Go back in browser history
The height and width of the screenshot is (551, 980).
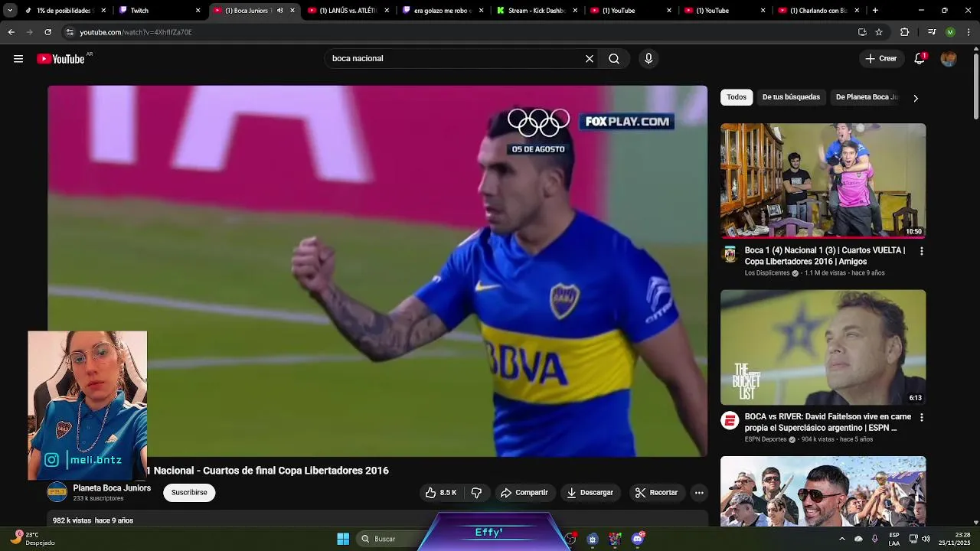[x=11, y=32]
